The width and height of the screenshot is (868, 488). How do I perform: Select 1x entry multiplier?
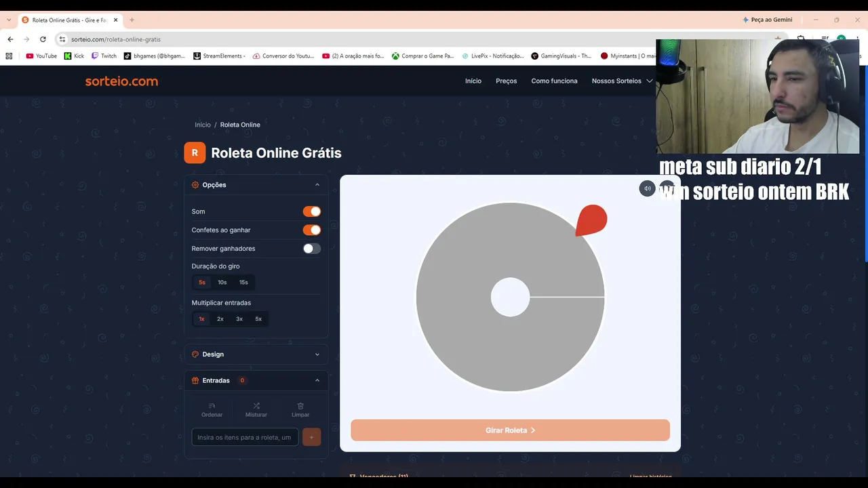coord(201,319)
